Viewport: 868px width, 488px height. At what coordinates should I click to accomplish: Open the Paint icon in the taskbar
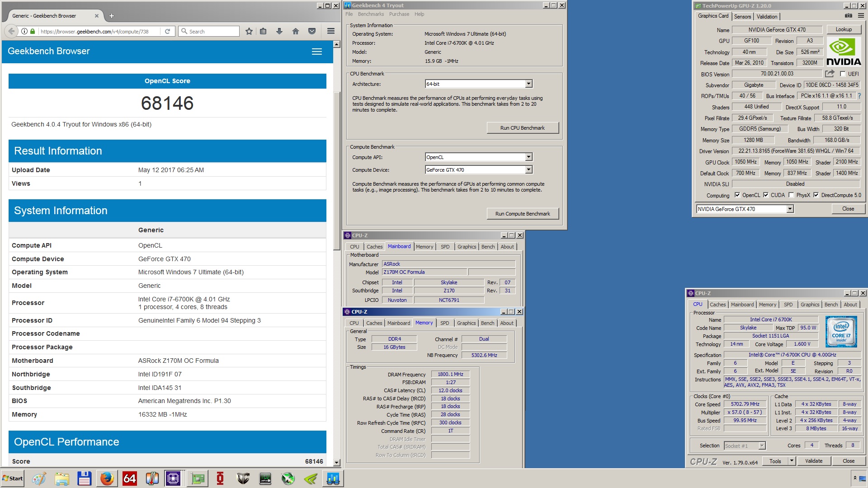click(x=39, y=479)
